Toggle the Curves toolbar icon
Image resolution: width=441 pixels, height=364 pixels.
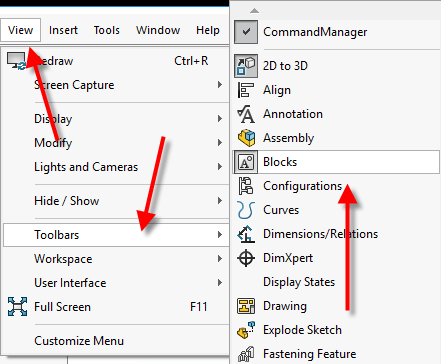pyautogui.click(x=246, y=210)
